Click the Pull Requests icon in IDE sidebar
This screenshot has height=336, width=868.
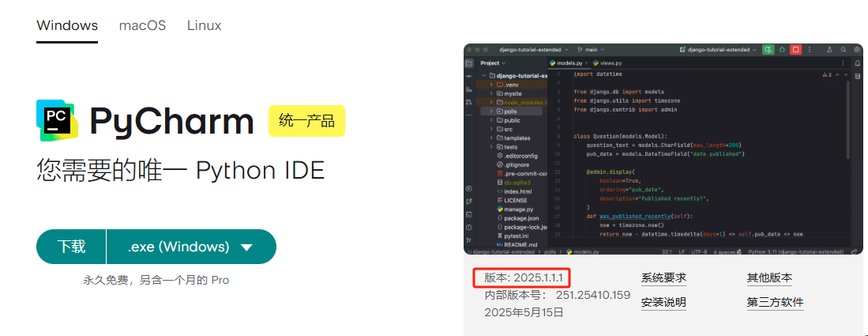(469, 102)
